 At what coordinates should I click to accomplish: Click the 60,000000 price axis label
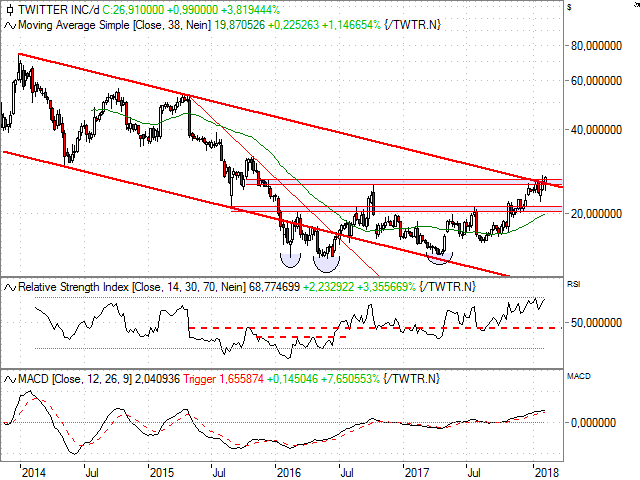(596, 81)
